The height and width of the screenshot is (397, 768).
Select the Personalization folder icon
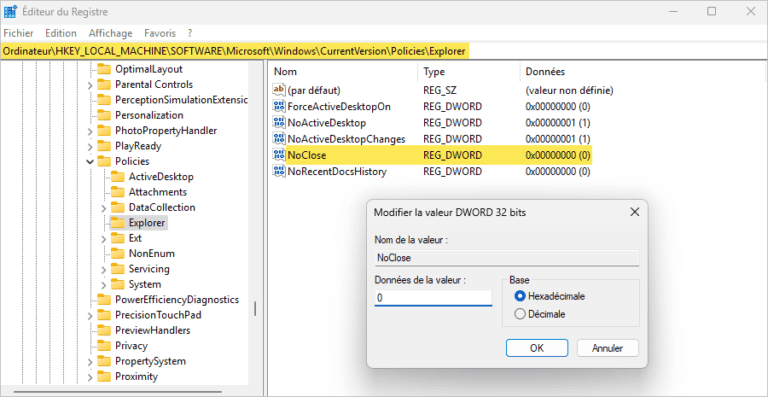(x=103, y=116)
